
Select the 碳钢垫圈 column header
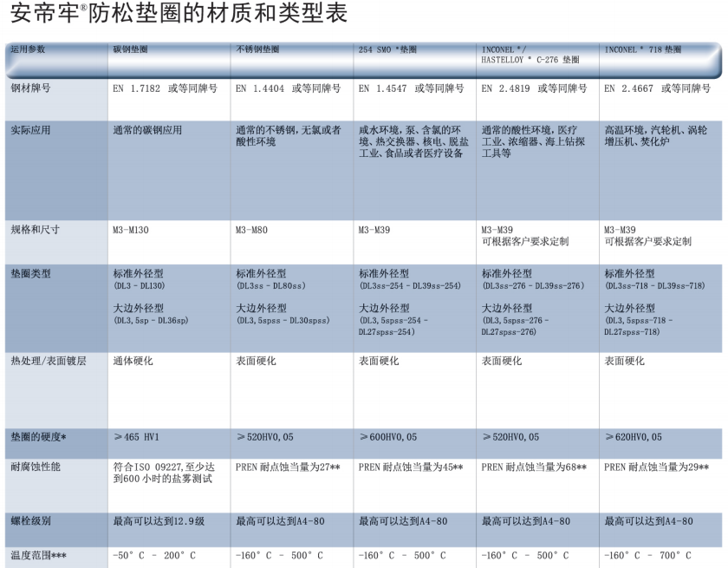click(134, 50)
